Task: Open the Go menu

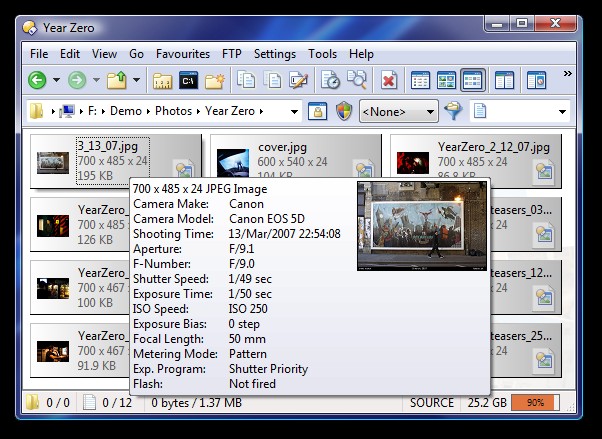Action: click(136, 54)
